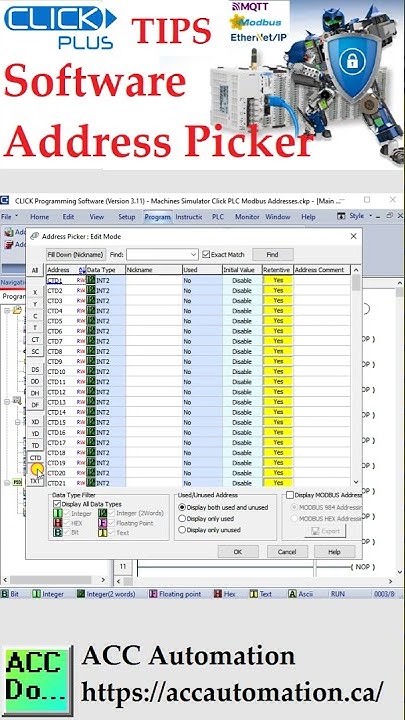Click the Help button in dialog

(x=334, y=551)
